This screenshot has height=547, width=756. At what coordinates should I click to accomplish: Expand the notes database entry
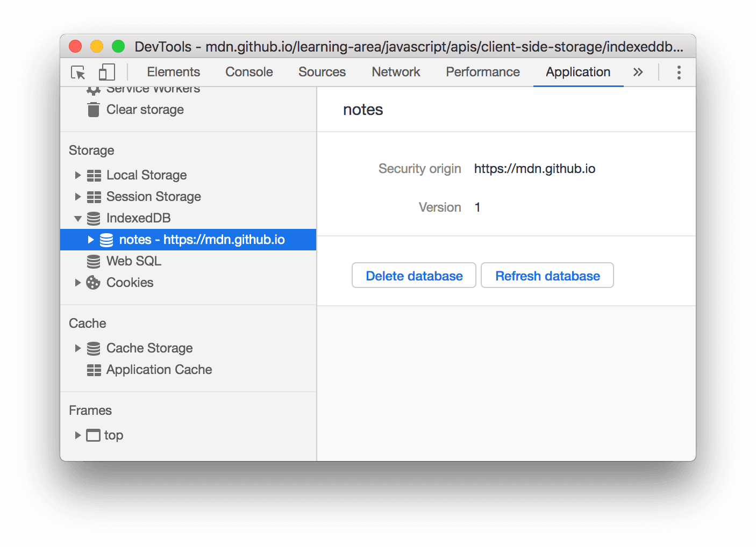[x=90, y=240]
